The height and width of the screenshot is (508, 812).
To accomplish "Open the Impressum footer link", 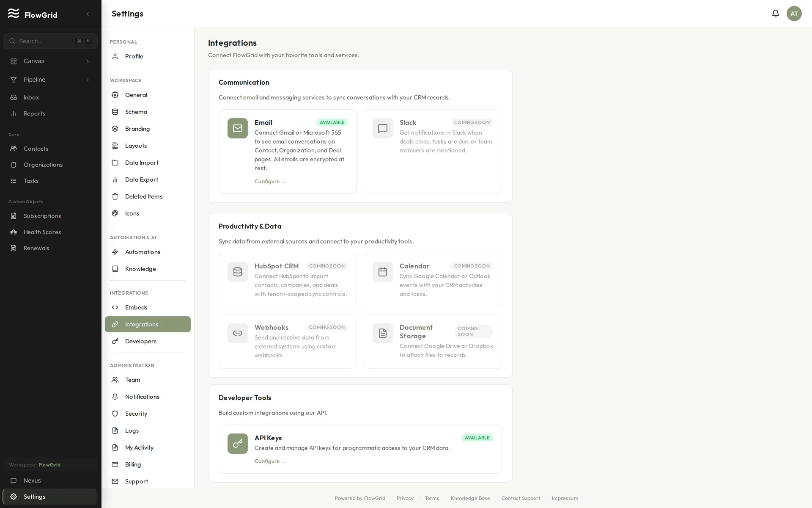I will coord(565,498).
